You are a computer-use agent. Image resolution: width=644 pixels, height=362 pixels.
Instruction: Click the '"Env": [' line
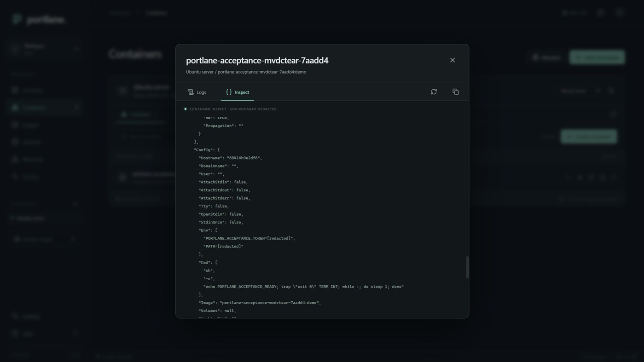208,230
